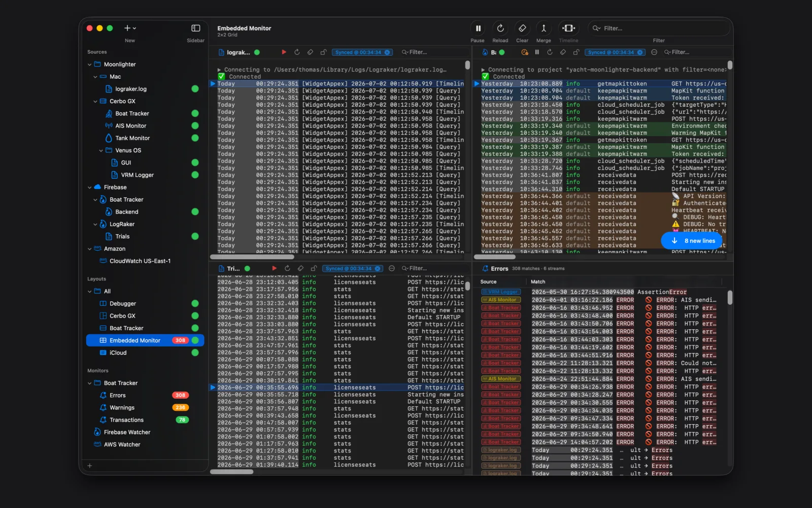Toggle the green status dot for GUI

(195, 163)
